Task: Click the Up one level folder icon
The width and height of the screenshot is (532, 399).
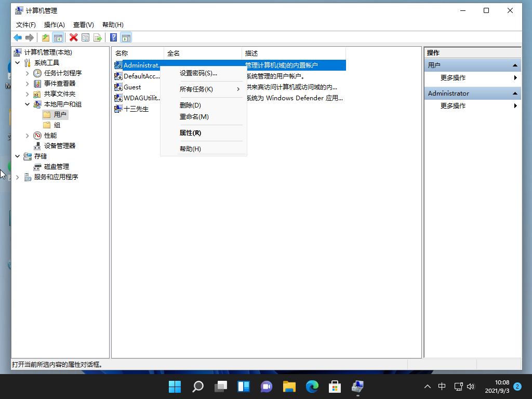Action: [46, 37]
